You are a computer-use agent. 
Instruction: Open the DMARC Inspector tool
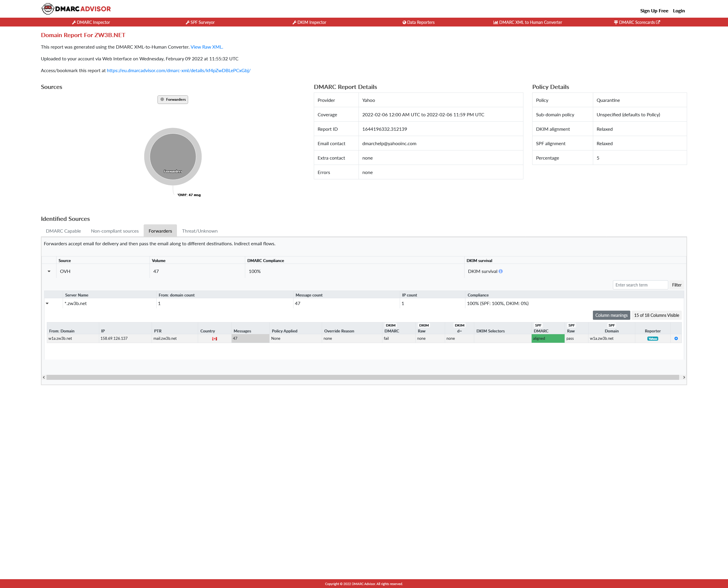[x=91, y=22]
